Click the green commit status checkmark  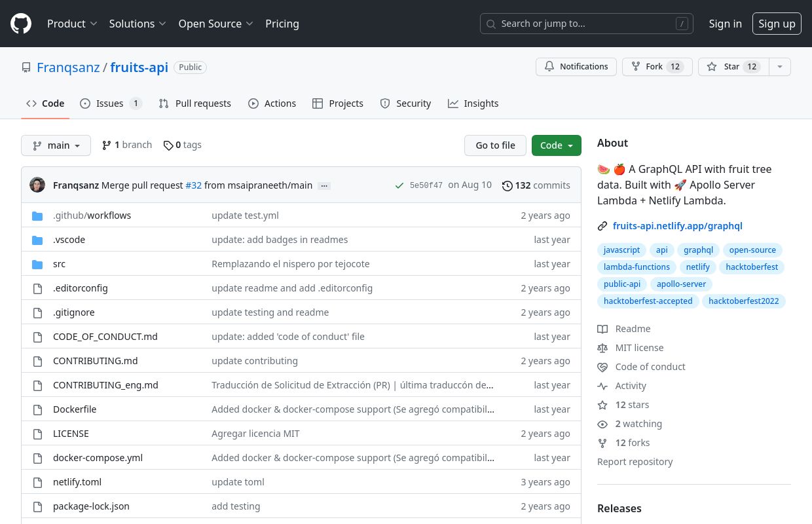pyautogui.click(x=399, y=186)
